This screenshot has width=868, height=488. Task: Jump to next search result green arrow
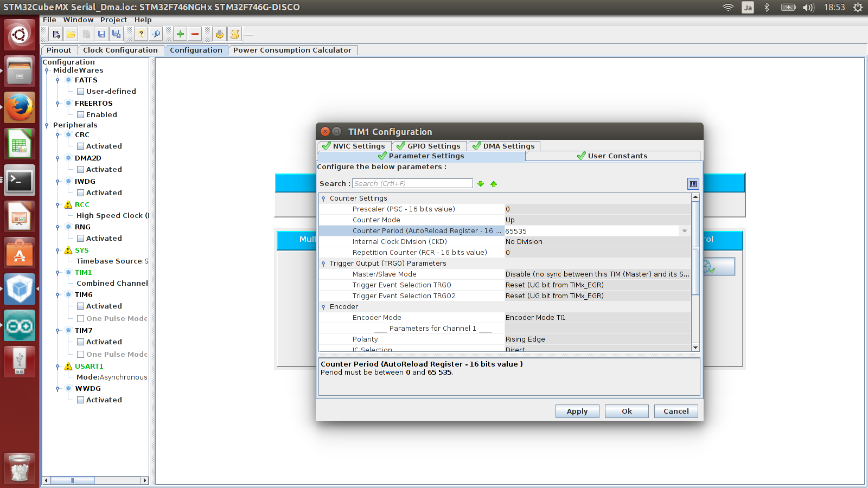(x=481, y=184)
